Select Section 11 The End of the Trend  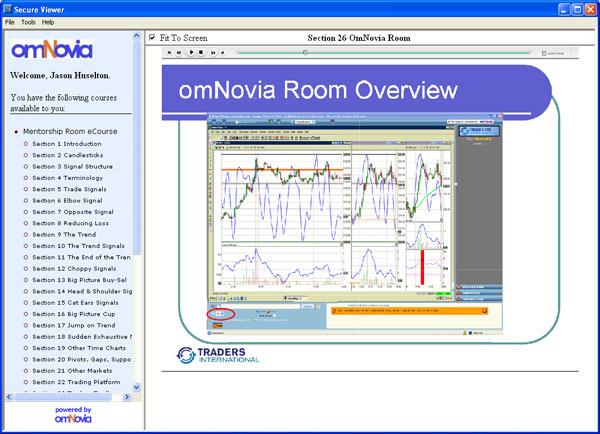coord(81,257)
